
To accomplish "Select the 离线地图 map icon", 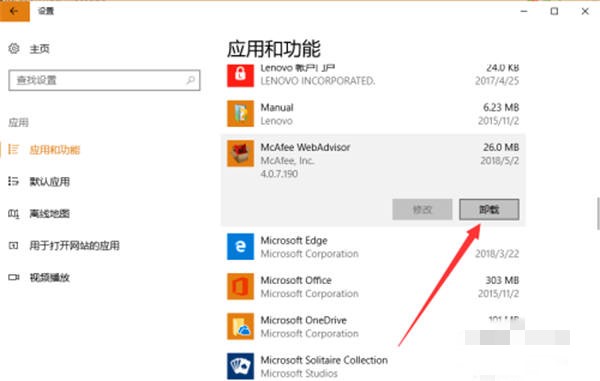I will (13, 213).
